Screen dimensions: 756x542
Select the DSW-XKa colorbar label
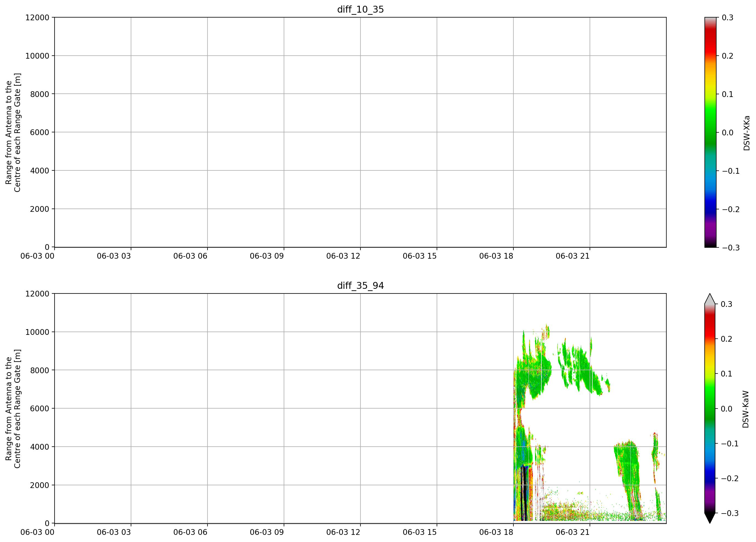coord(747,133)
